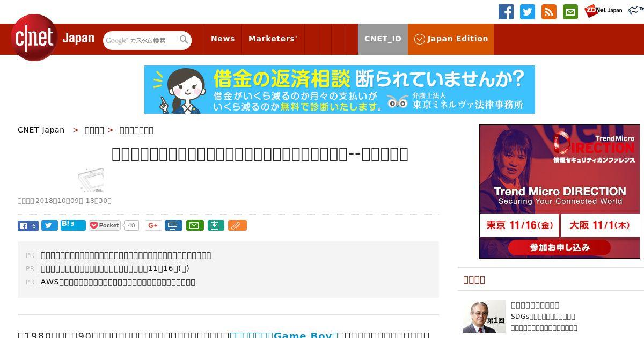Viewport: 644px width, 338px height.
Task: Bookmark article with Hatena B! button
Action: pos(73,225)
